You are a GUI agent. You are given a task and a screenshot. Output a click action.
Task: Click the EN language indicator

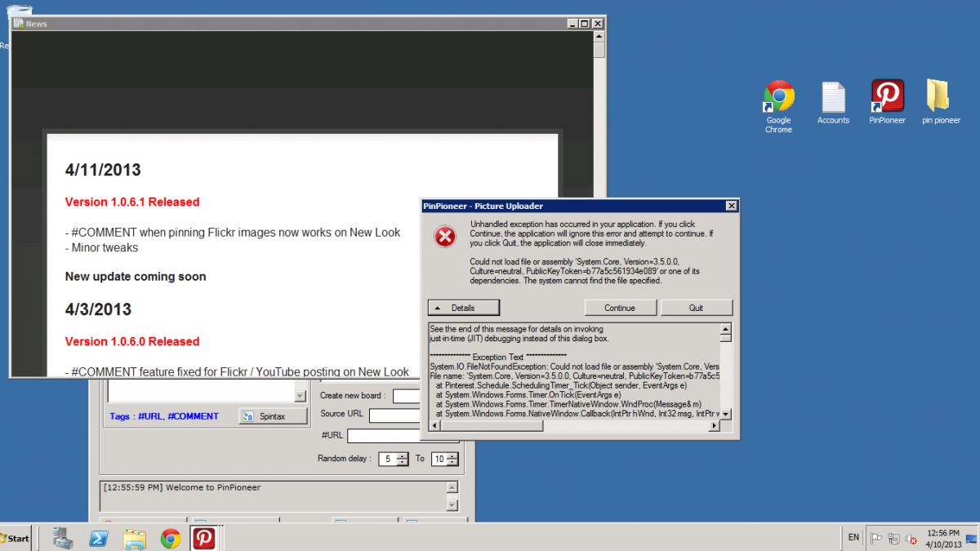853,538
